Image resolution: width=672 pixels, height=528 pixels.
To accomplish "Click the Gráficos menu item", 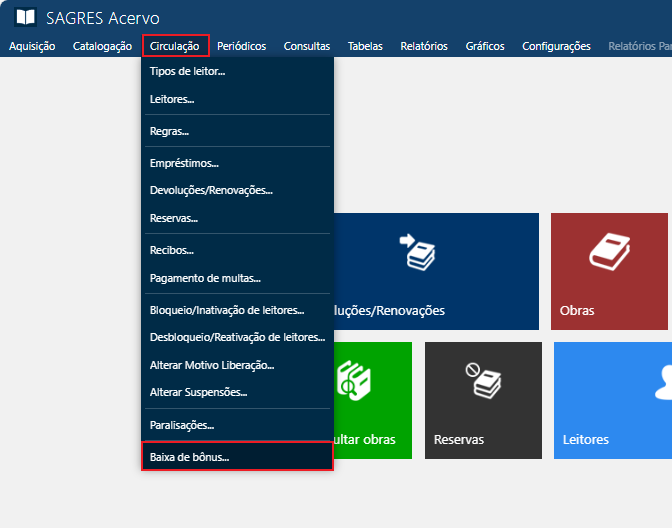I will click(x=484, y=46).
